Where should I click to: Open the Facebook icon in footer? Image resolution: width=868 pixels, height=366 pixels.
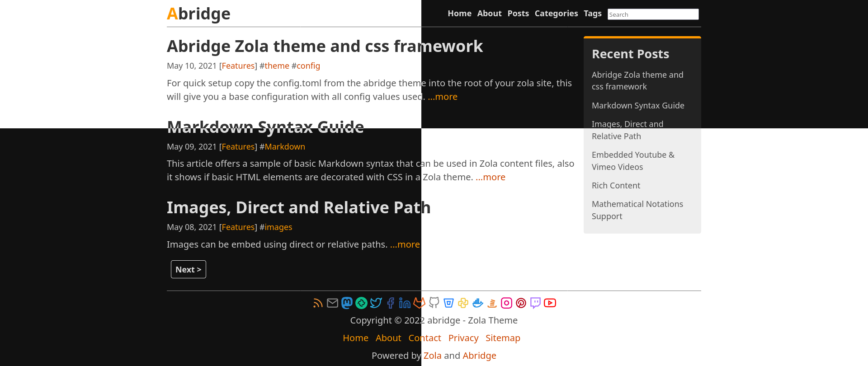(x=390, y=303)
